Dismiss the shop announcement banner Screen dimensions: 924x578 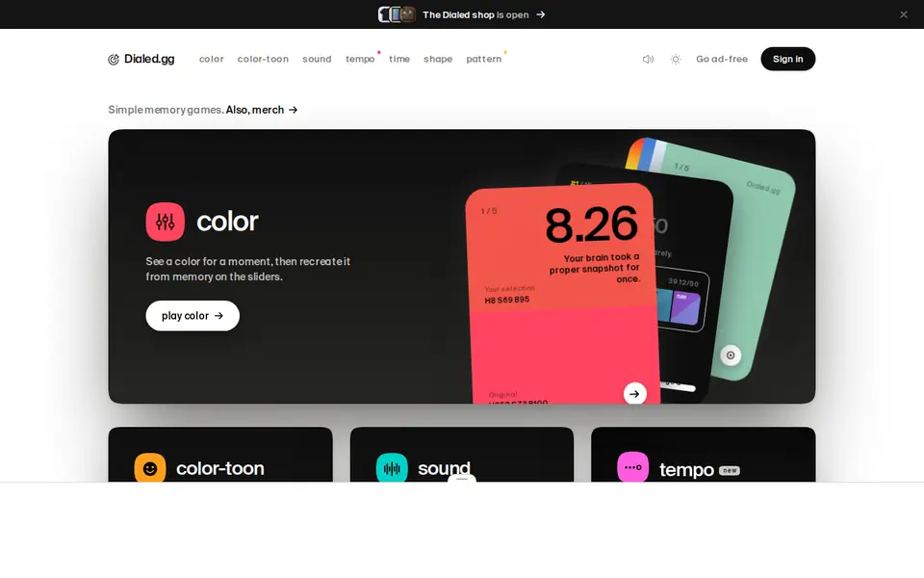[904, 14]
